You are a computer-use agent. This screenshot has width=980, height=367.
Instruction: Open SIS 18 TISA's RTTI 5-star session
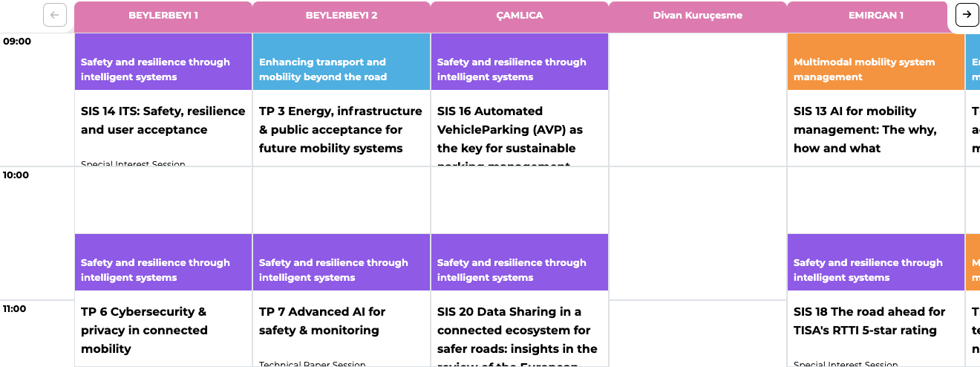pyautogui.click(x=869, y=321)
